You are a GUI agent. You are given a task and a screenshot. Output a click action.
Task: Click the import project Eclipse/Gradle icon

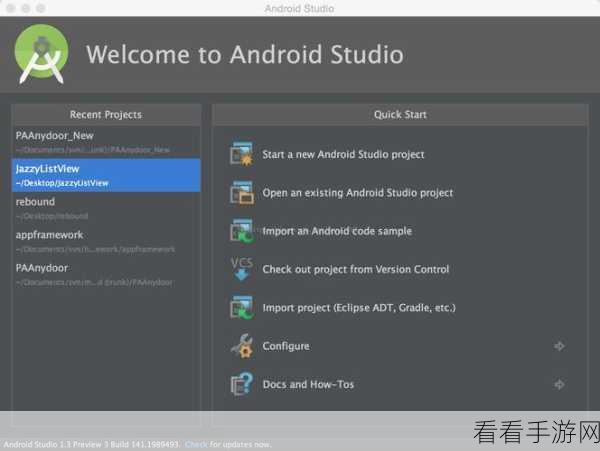(241, 308)
